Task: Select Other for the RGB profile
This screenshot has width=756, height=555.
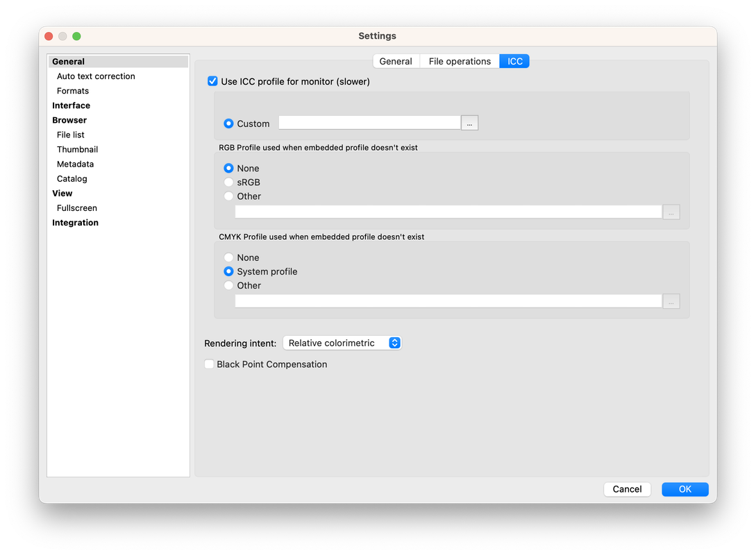Action: 228,196
